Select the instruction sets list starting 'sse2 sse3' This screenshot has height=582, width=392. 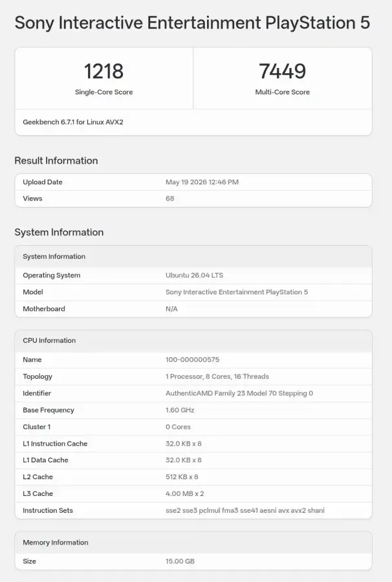point(245,511)
